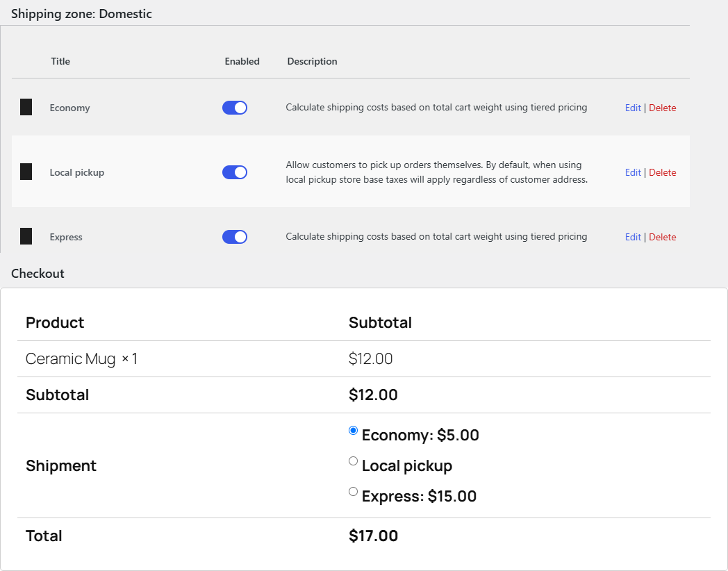Select the Economy: $5.00 shipment option
The image size is (728, 571).
pyautogui.click(x=353, y=431)
